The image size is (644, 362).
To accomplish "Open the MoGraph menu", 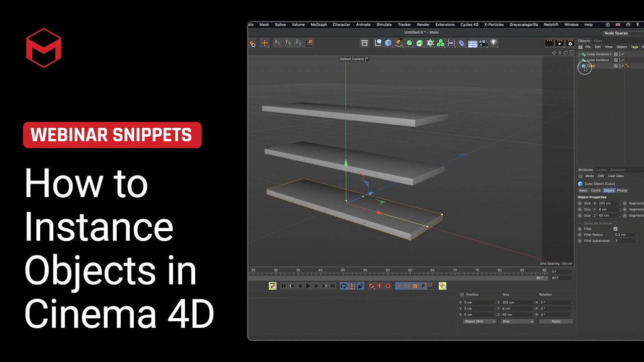I will (318, 25).
